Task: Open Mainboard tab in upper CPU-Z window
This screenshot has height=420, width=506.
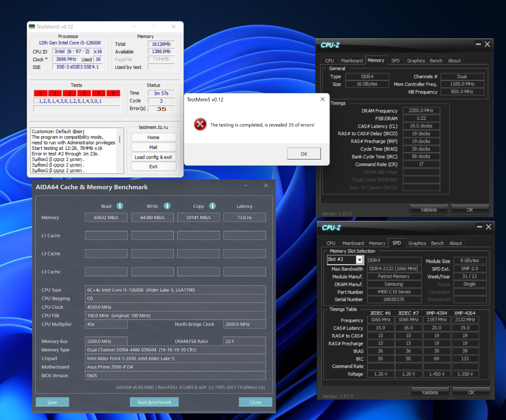Action: 352,61
